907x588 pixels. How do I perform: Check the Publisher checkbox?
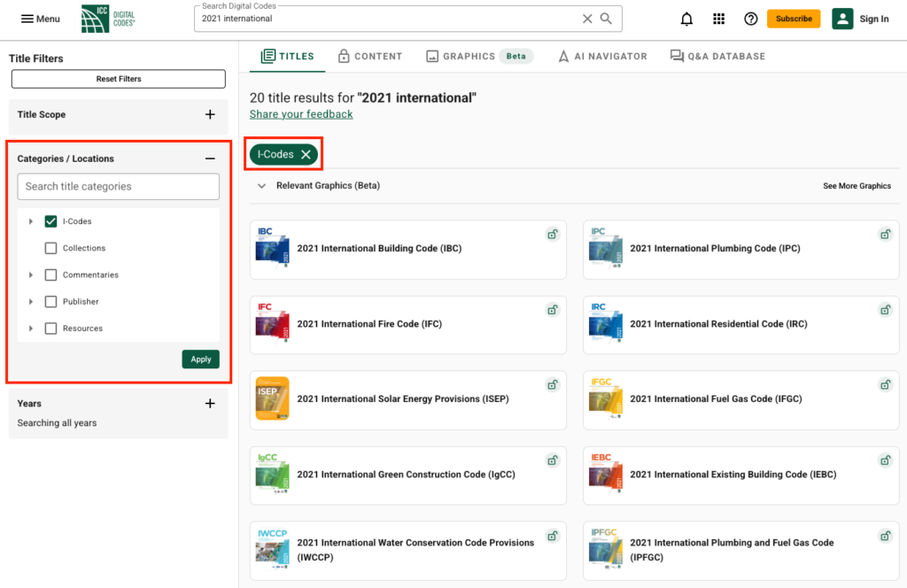click(50, 301)
